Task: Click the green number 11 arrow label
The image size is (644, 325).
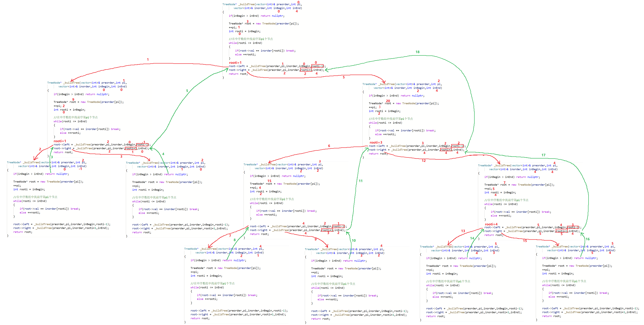Action: (x=360, y=181)
